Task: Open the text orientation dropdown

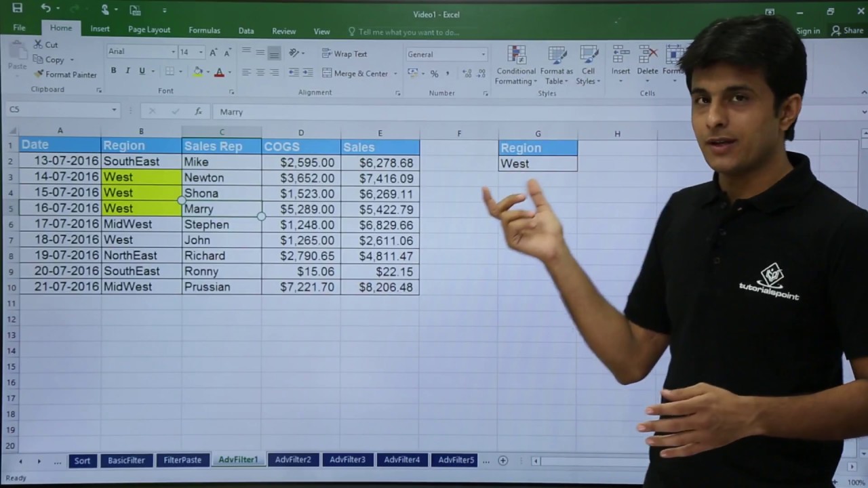Action: pos(296,53)
